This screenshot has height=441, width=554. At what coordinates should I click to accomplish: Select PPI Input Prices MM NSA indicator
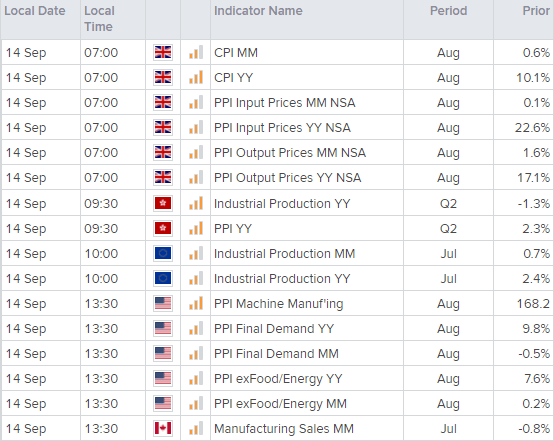[x=284, y=102]
